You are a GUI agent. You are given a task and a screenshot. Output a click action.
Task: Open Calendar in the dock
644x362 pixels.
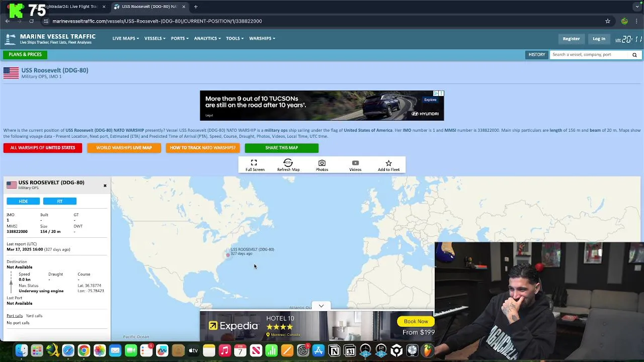click(x=240, y=350)
